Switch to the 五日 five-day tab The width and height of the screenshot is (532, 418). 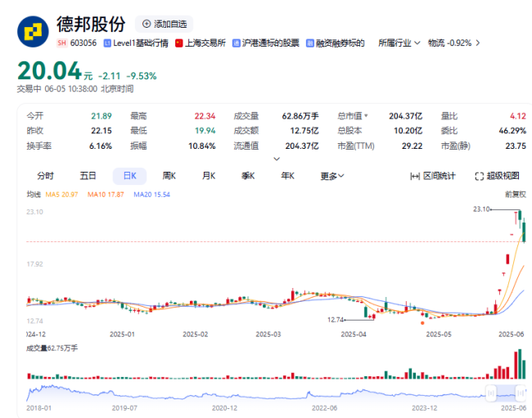coord(88,176)
